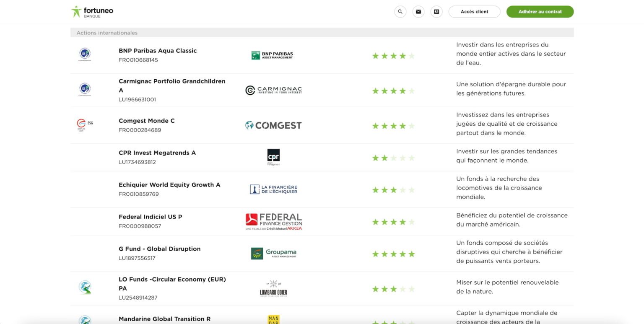Viewport: 644px width, 324px height.
Task: Click the ISR label icon for BNP Paribas Aqua
Action: click(85, 54)
